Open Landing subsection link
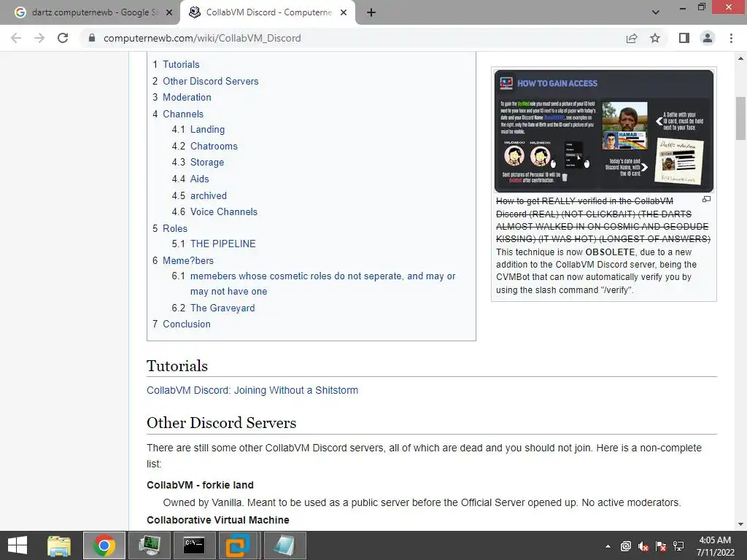 tap(207, 129)
